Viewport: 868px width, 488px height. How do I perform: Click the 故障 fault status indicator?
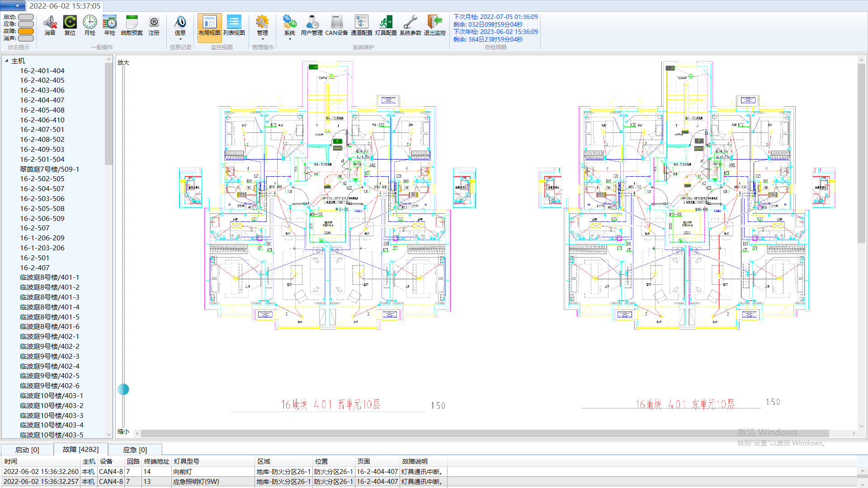[x=26, y=31]
